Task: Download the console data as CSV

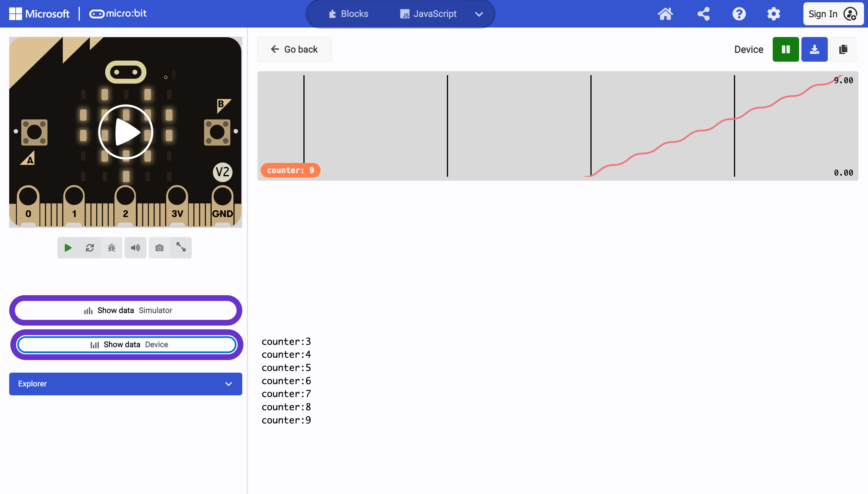Action: pos(814,49)
